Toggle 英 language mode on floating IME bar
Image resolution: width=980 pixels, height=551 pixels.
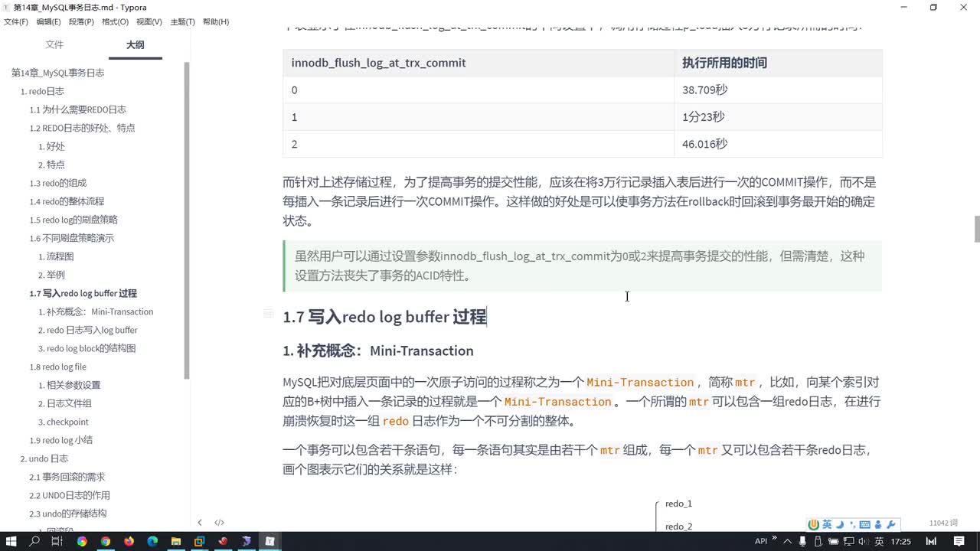coord(827,524)
